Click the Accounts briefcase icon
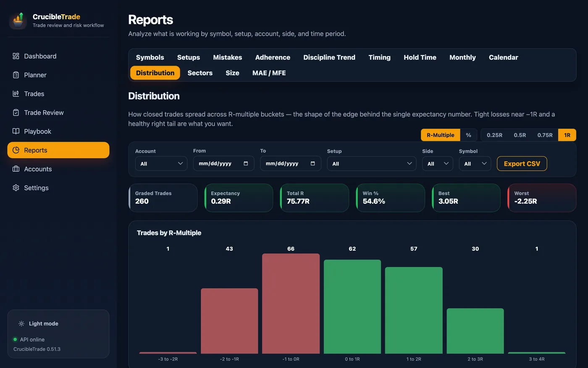The height and width of the screenshot is (368, 588). point(16,169)
